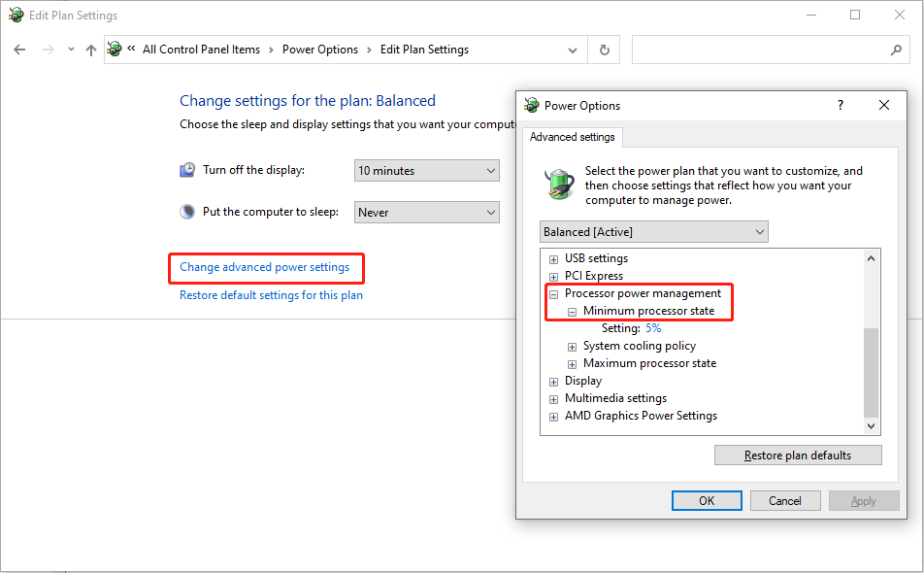The image size is (924, 573).
Task: Click the 5% setting value
Action: (653, 328)
